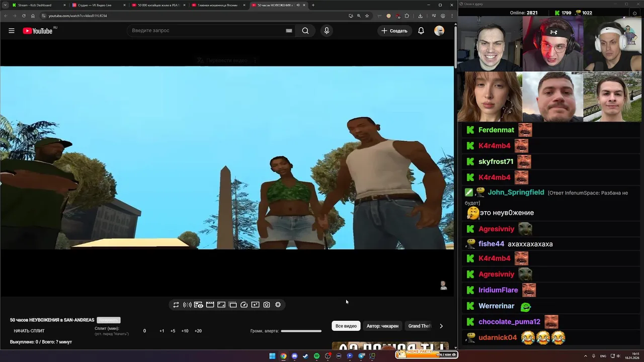644x362 pixels.
Task: Click the clapperboard icon in player toolbar
Action: pyautogui.click(x=210, y=305)
